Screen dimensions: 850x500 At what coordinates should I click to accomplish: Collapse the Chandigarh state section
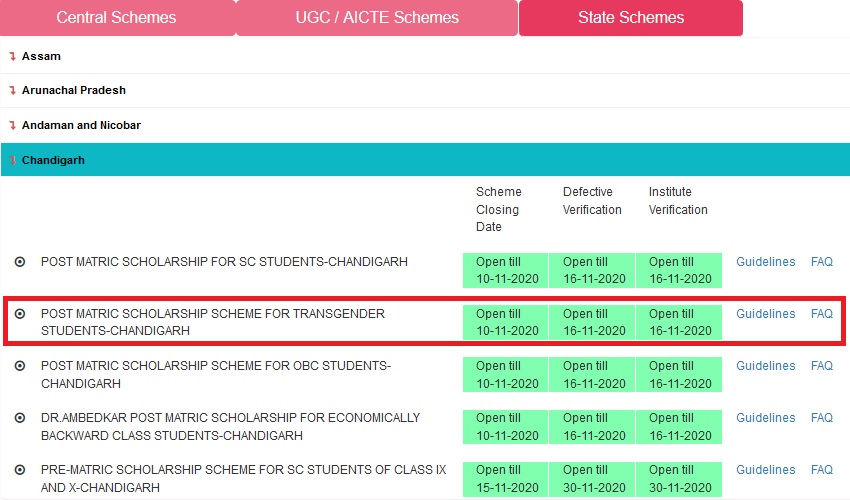point(52,160)
